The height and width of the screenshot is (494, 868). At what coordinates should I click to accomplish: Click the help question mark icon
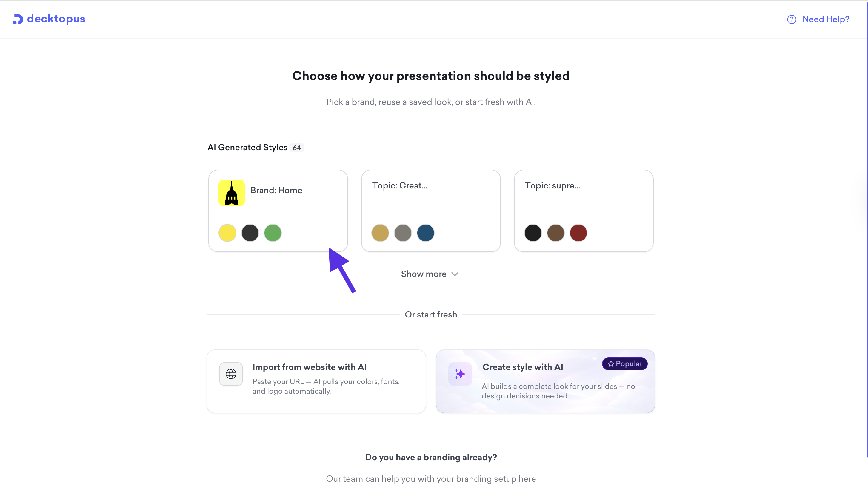[791, 19]
